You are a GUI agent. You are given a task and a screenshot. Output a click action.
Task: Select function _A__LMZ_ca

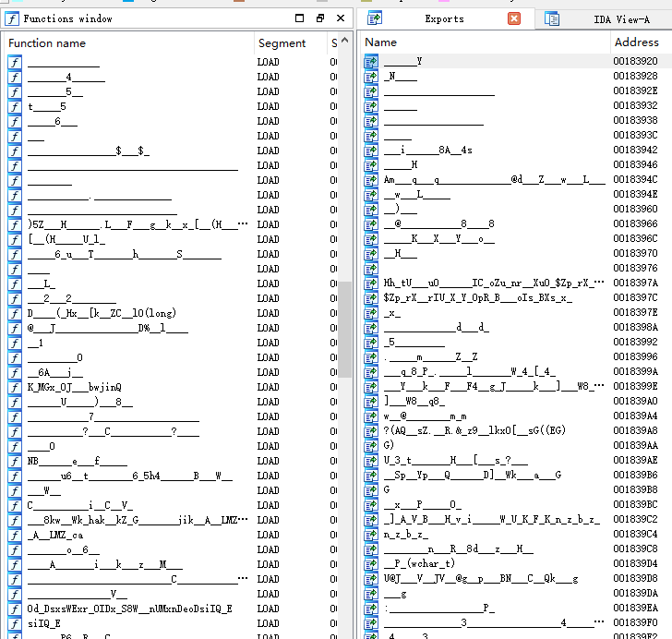55,536
